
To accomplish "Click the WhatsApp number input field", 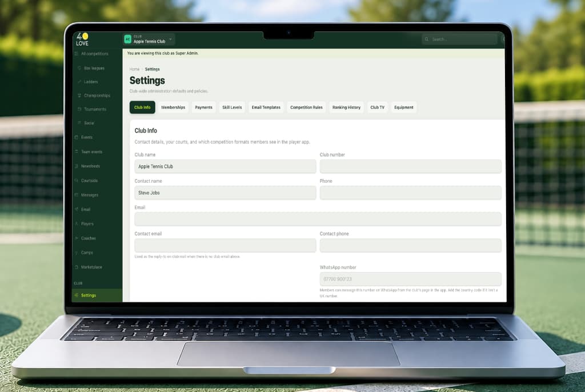I will coord(410,279).
